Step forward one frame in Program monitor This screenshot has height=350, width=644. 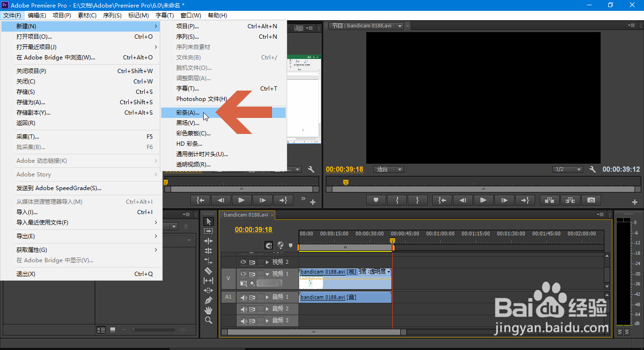pyautogui.click(x=504, y=200)
